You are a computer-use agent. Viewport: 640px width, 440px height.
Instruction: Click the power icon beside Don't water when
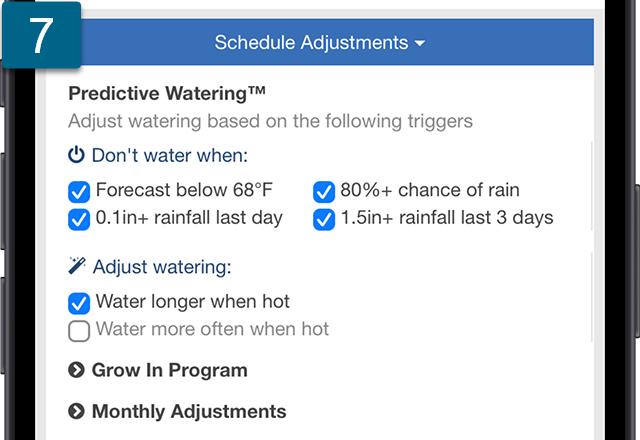(76, 155)
